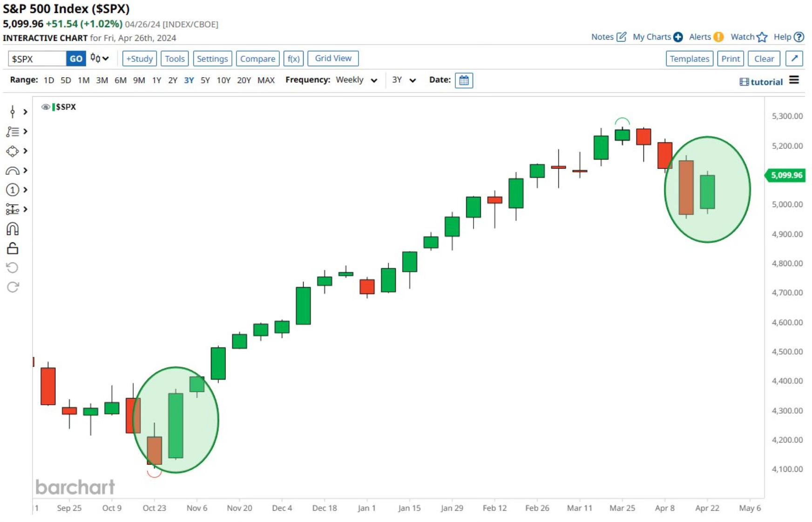Select the 2Y range
The height and width of the screenshot is (522, 812).
pos(173,80)
